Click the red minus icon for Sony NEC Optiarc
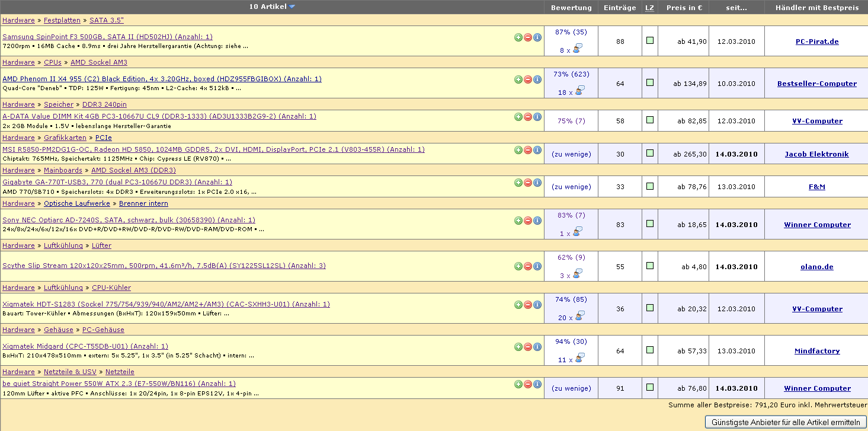The width and height of the screenshot is (868, 431). (528, 221)
